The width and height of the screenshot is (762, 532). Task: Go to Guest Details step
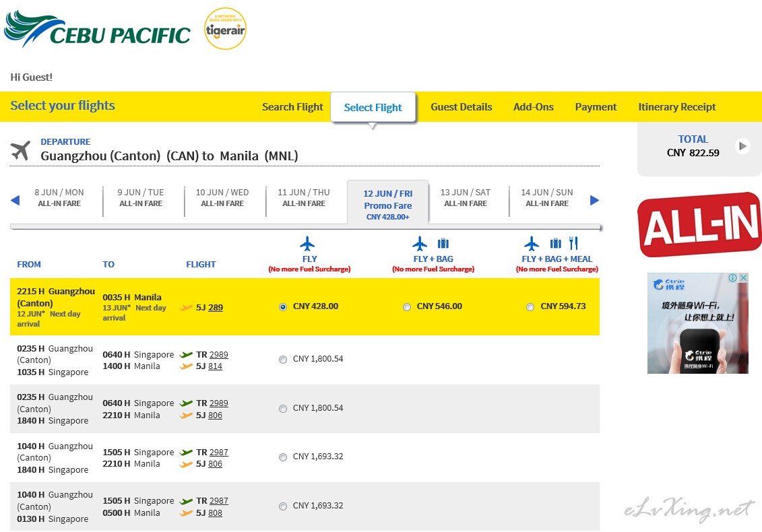coord(462,107)
